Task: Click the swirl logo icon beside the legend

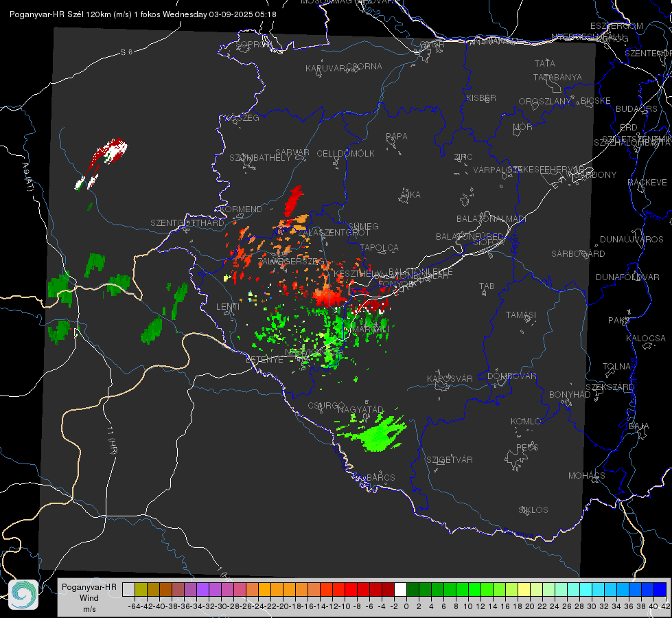Action: 23,595
